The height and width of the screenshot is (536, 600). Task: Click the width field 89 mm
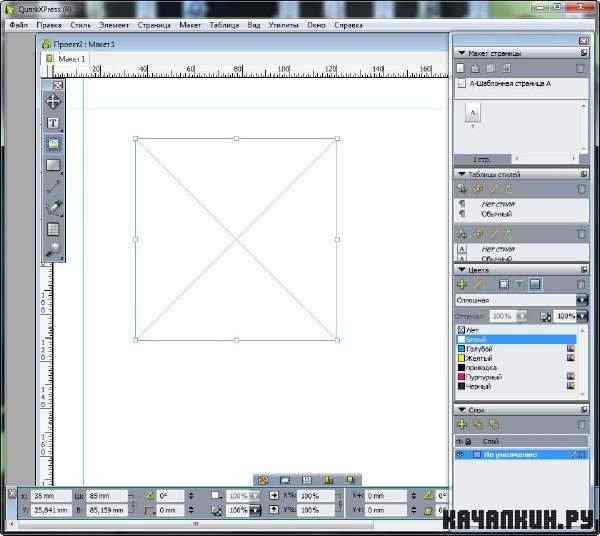pyautogui.click(x=106, y=496)
